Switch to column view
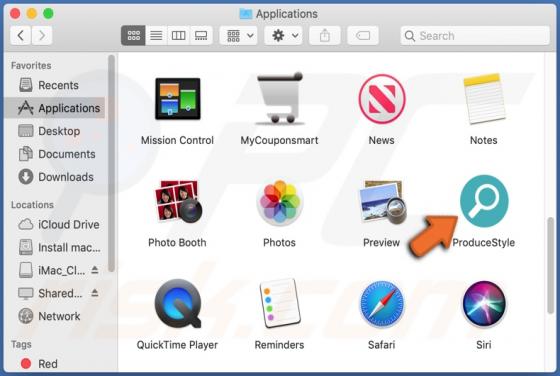Screen dimensions: 560x376 tap(179, 35)
